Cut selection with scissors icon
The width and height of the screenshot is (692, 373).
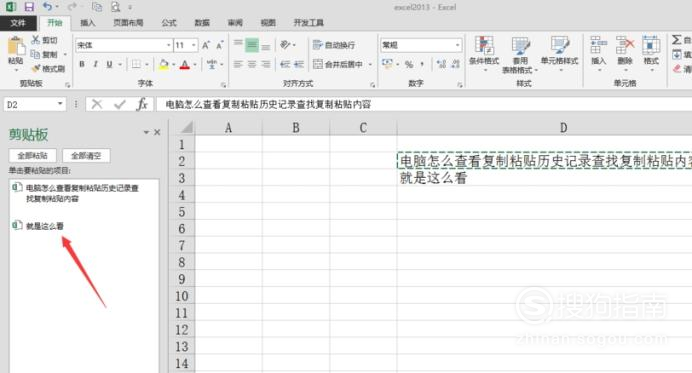click(x=36, y=40)
